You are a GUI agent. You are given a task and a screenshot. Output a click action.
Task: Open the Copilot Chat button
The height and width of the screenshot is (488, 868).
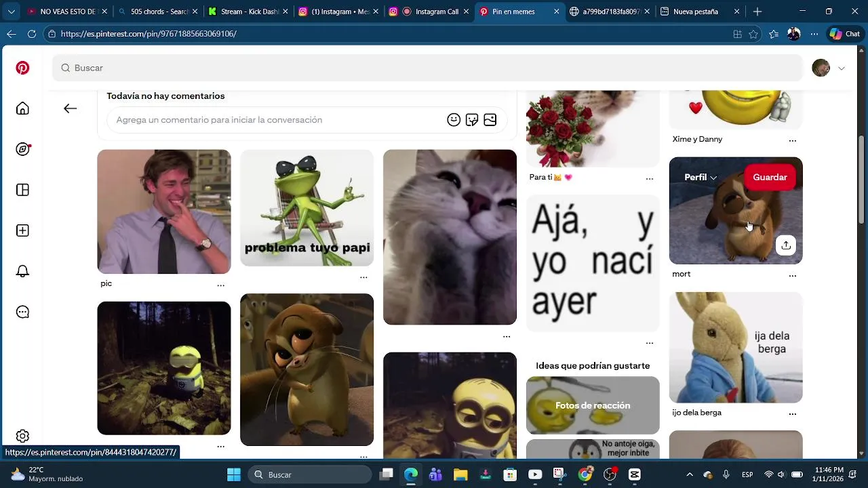(x=844, y=34)
